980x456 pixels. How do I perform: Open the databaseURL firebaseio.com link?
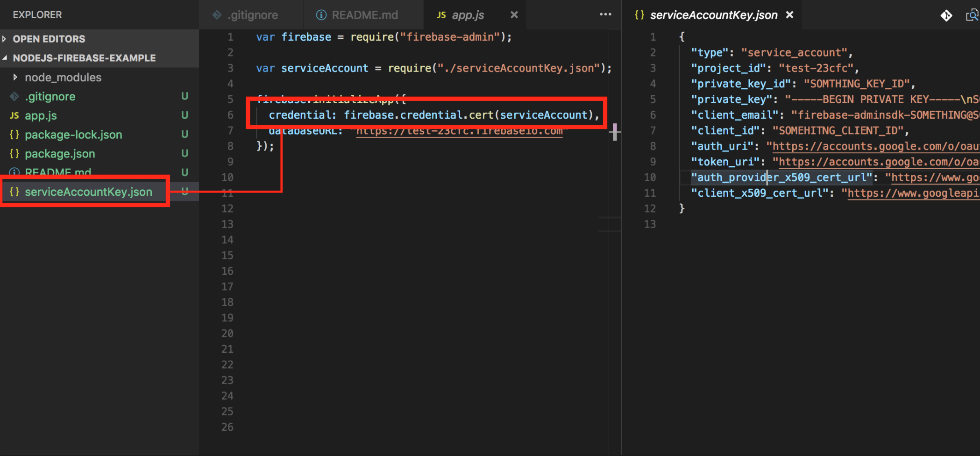(459, 131)
